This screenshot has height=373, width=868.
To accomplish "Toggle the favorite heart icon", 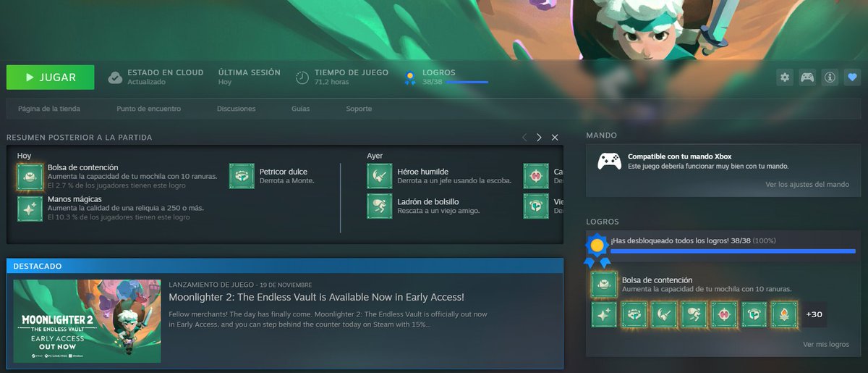I will click(x=852, y=77).
